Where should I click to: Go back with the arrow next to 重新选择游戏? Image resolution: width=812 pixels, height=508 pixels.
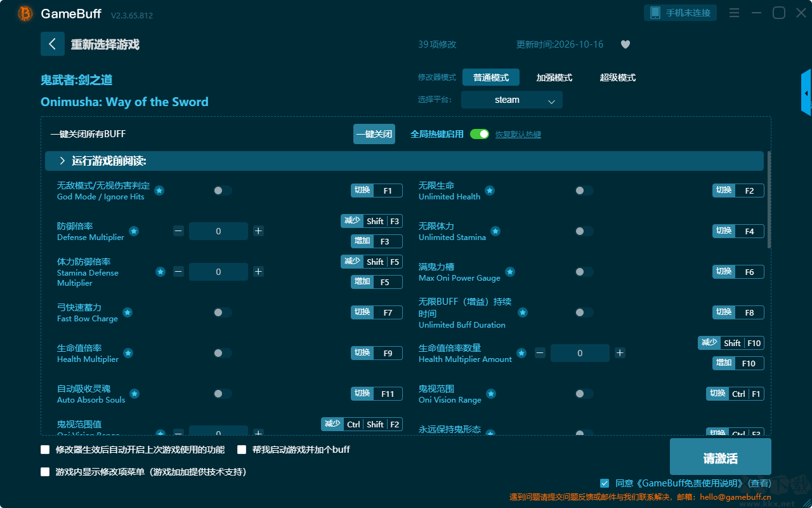click(53, 44)
